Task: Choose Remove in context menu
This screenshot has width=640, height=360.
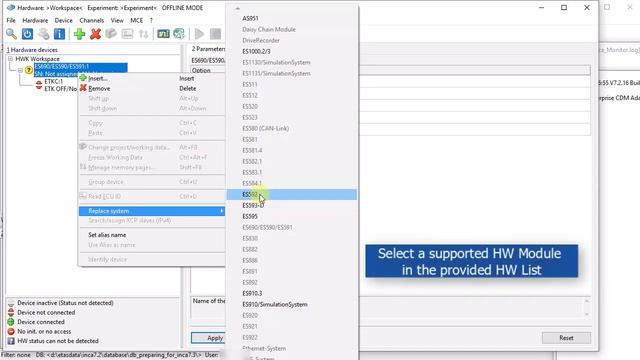Action: click(151, 88)
